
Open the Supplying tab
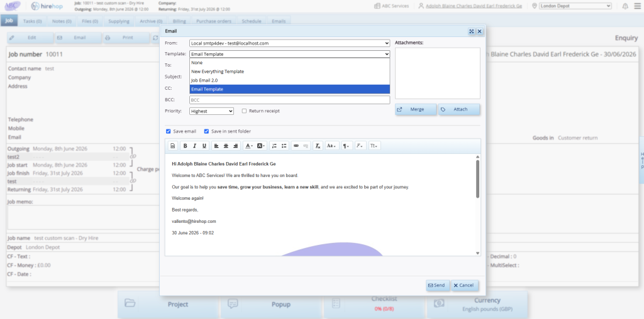tap(119, 21)
